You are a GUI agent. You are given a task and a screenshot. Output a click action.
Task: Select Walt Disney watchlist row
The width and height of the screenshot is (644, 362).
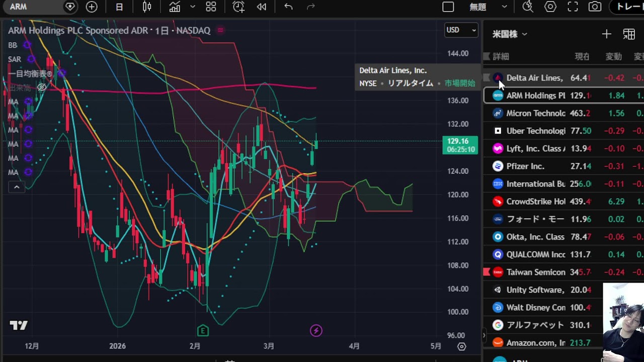[x=543, y=307]
